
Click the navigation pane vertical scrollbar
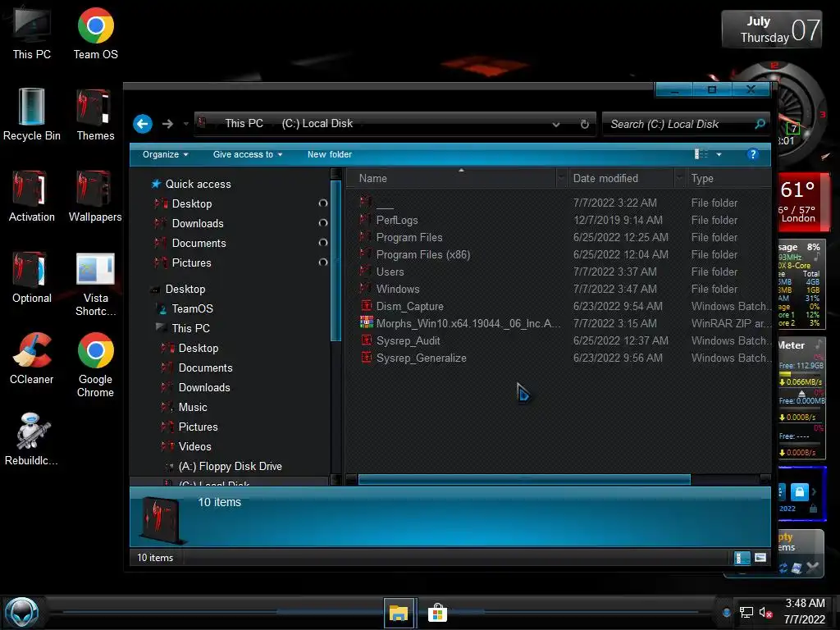[x=336, y=260]
